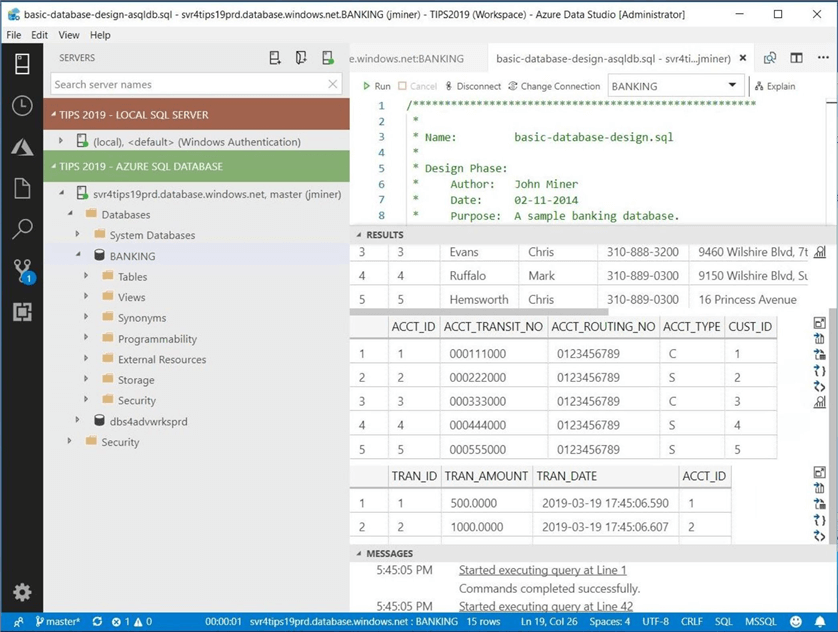The width and height of the screenshot is (838, 632).
Task: Click Explain button
Action: (775, 86)
